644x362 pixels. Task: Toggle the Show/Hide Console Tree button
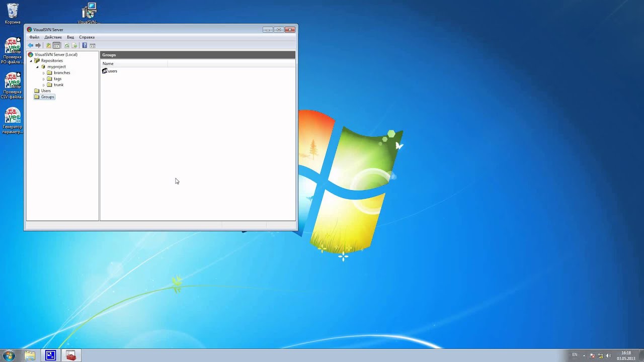(57, 46)
